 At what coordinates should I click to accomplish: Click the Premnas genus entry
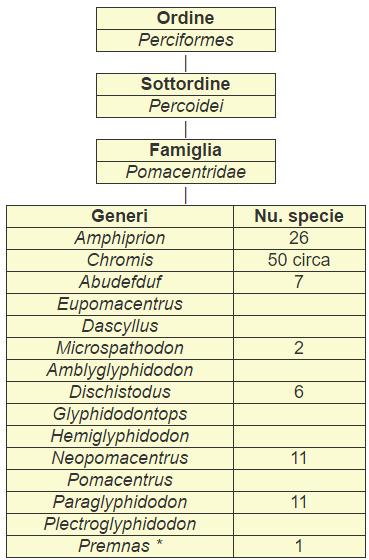pyautogui.click(x=120, y=546)
